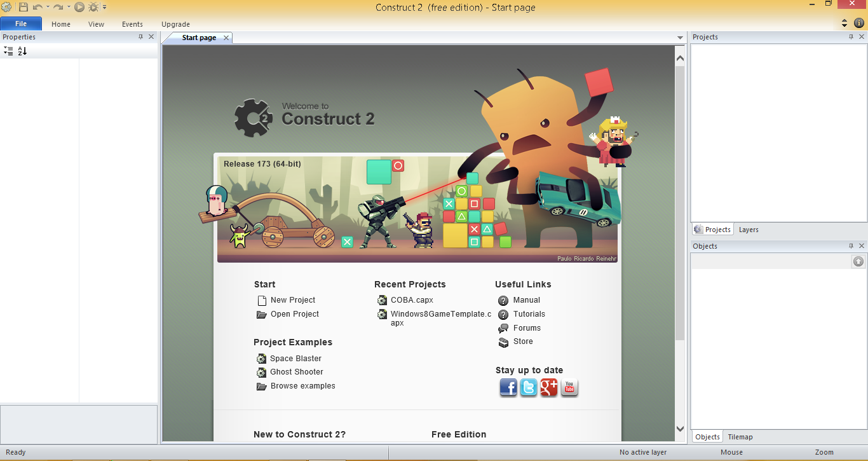Click the Store box icon
The height and width of the screenshot is (461, 868).
503,343
